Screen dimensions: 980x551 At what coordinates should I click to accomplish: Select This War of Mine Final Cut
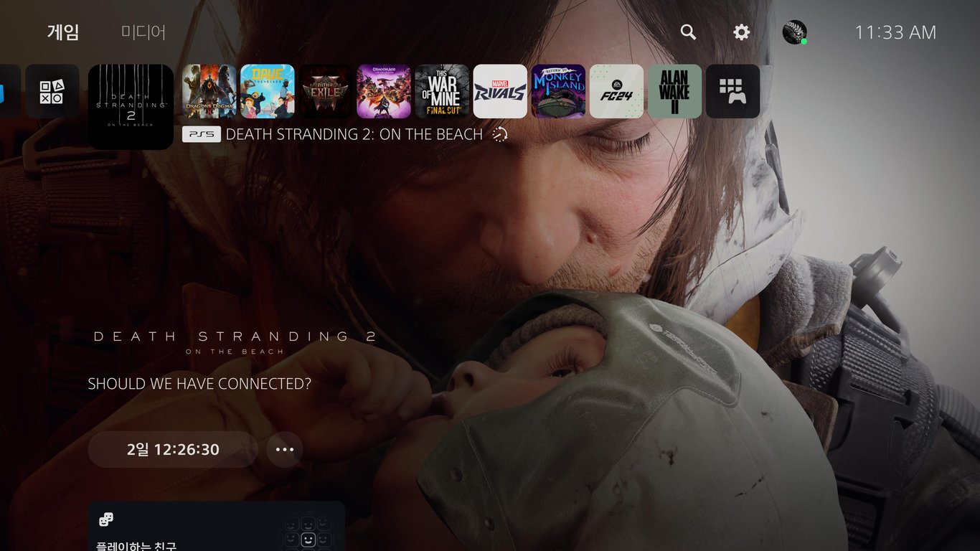(x=442, y=91)
